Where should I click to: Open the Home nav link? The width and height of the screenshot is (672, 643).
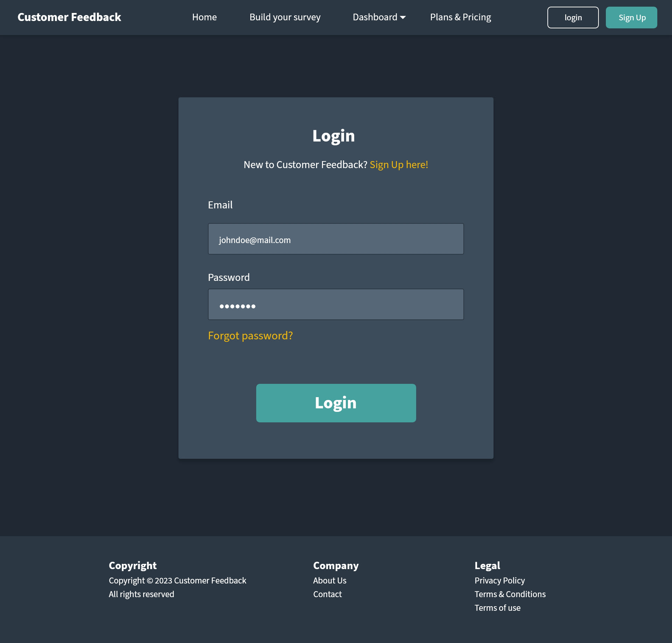(x=204, y=17)
